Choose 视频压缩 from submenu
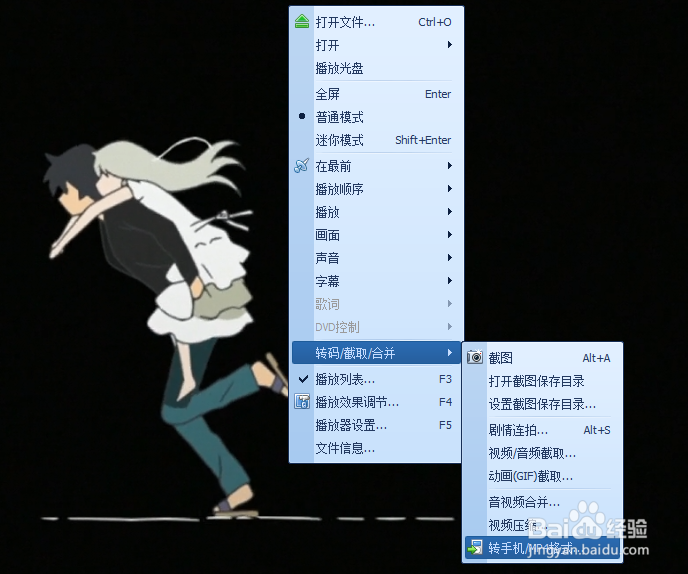 tap(542, 525)
